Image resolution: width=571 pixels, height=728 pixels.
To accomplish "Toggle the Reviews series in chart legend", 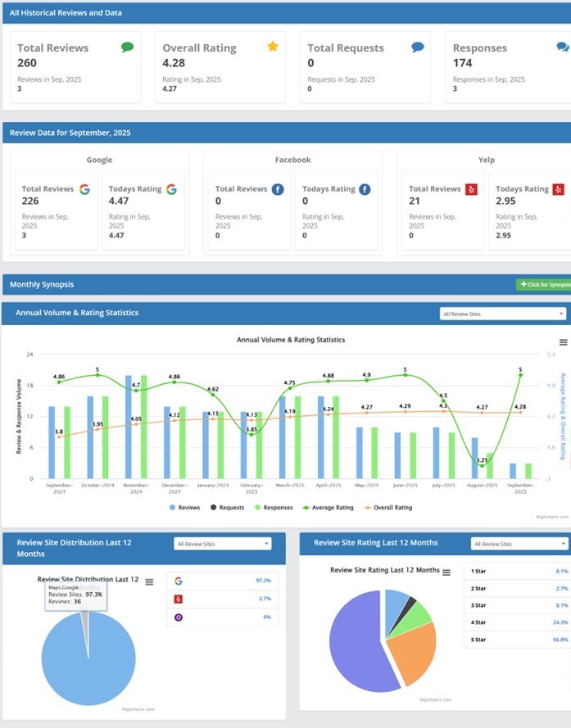I will (184, 508).
